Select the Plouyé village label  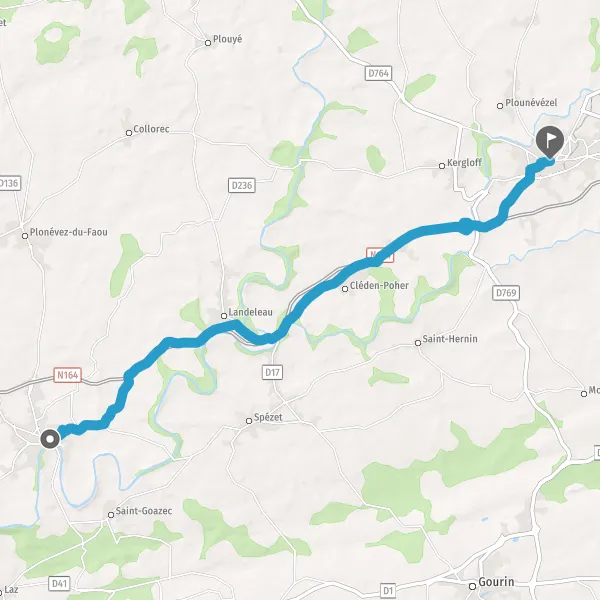point(228,39)
